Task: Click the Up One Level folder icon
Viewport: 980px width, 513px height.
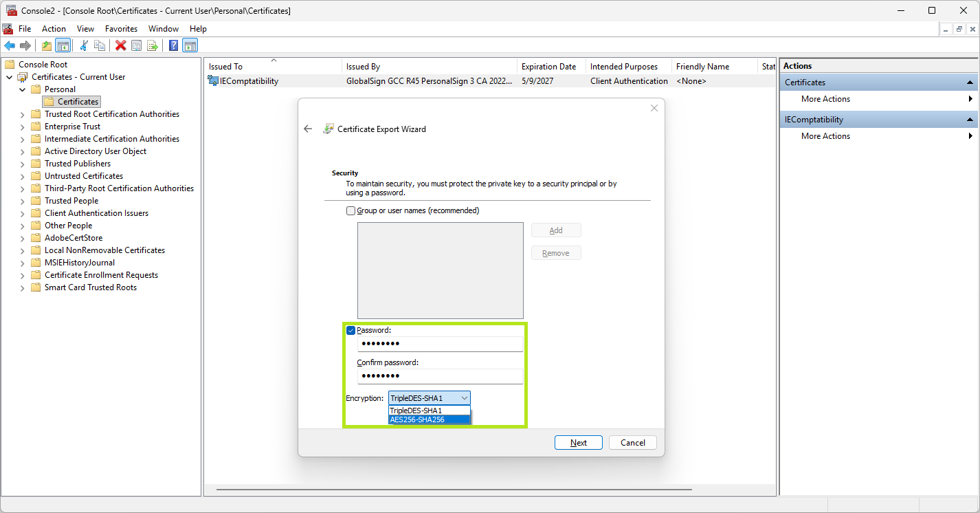Action: (x=47, y=45)
